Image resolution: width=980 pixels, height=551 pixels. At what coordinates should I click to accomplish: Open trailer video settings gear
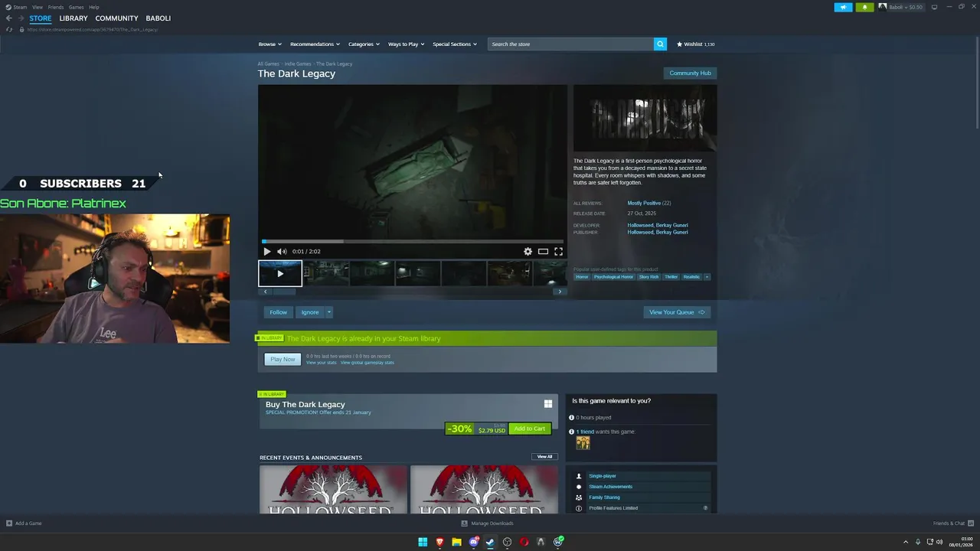[528, 251]
